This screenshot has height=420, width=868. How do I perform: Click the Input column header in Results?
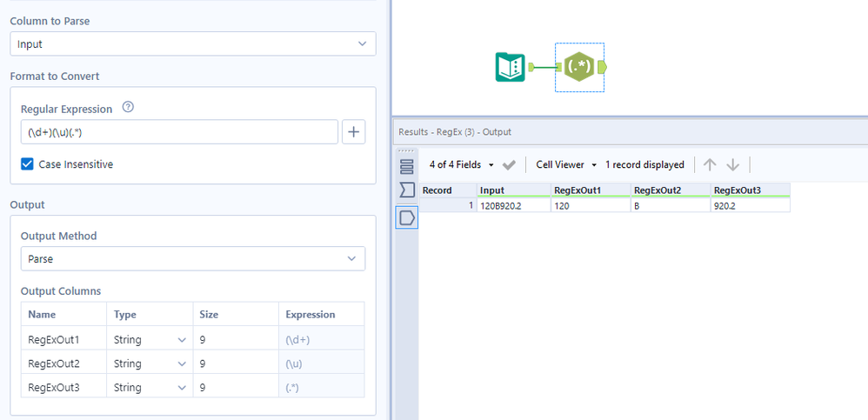[514, 190]
